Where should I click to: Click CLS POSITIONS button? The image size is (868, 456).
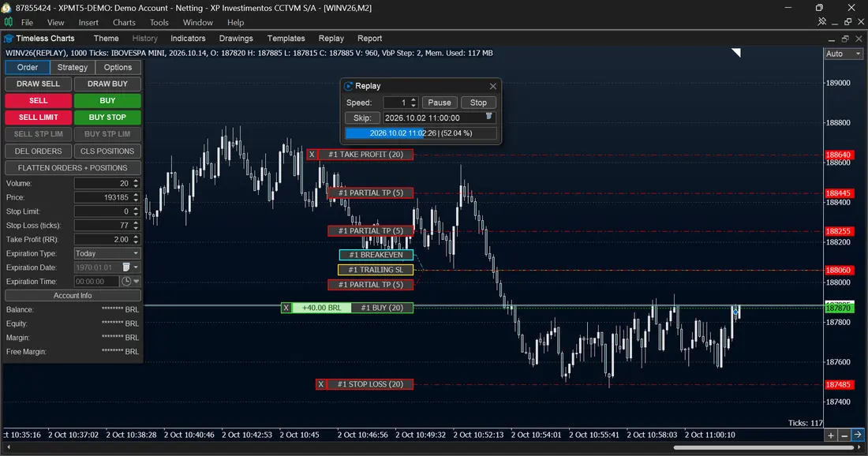coord(107,151)
